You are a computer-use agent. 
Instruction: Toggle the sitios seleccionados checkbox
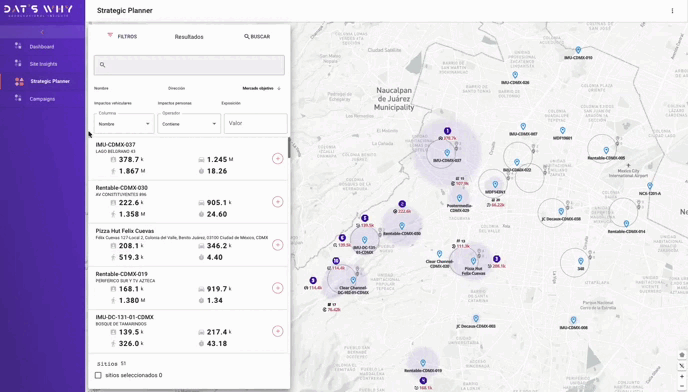[98, 375]
